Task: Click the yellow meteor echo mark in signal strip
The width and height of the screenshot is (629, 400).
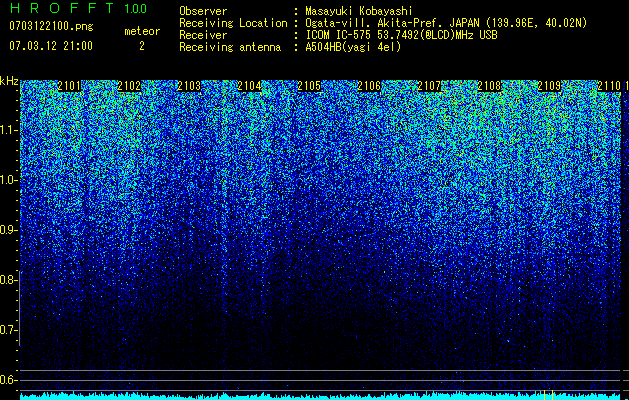Action: point(548,395)
